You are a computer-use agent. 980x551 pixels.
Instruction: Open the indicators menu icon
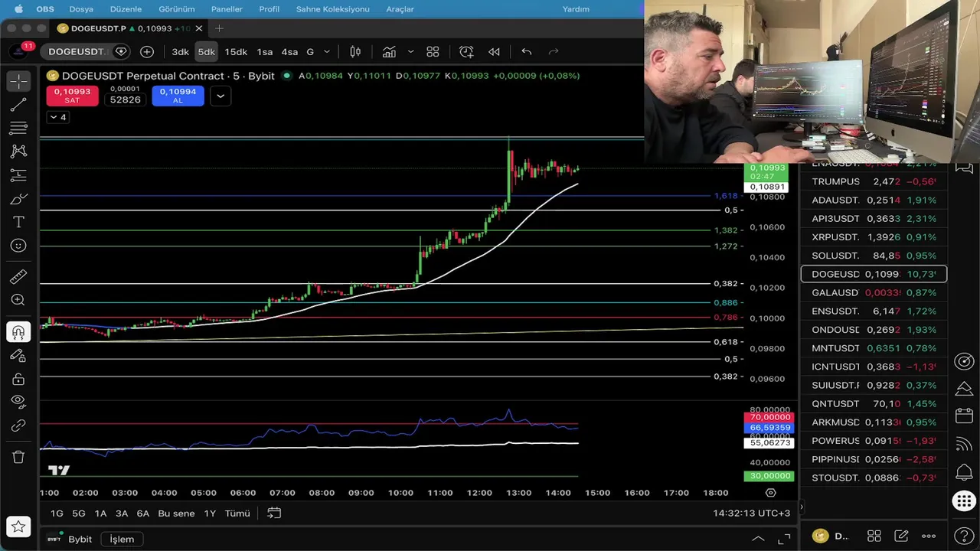pyautogui.click(x=389, y=52)
